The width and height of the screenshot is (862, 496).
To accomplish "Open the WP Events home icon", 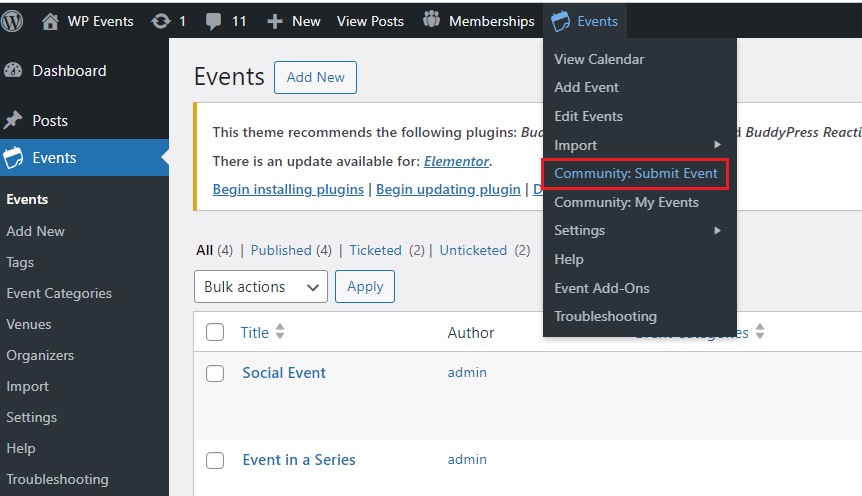I will click(x=50, y=21).
